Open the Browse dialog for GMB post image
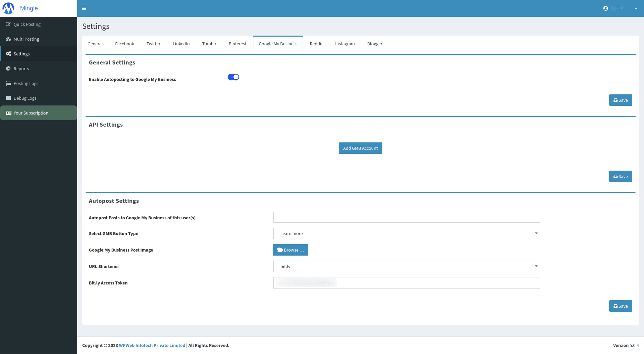Image resolution: width=644 pixels, height=354 pixels. coord(290,250)
